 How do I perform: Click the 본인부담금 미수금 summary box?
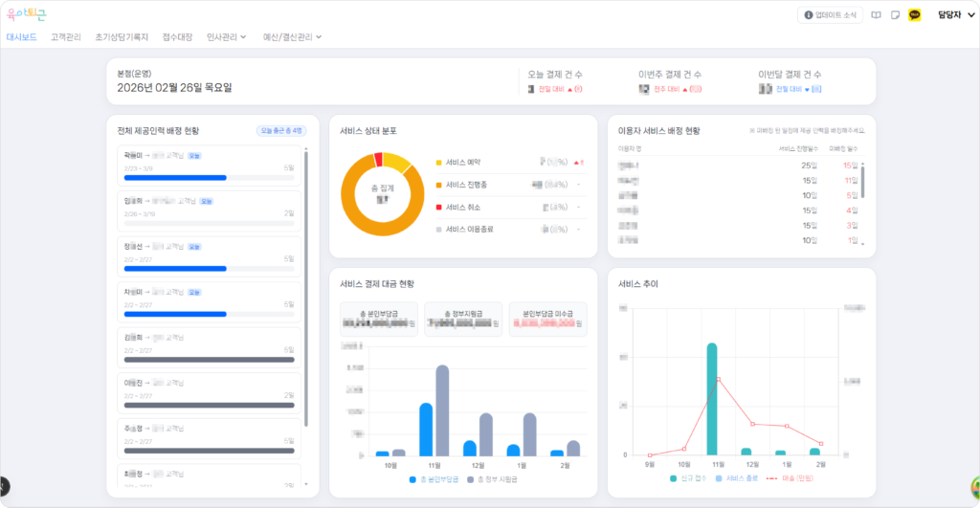tap(547, 320)
